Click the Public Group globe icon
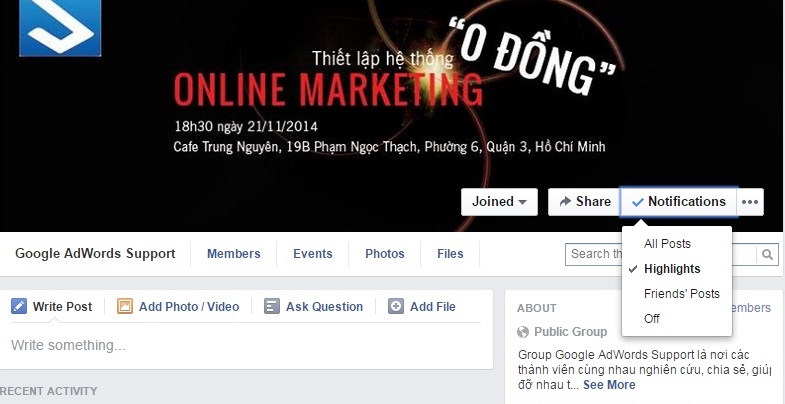Image resolution: width=785 pixels, height=404 pixels. tap(523, 332)
